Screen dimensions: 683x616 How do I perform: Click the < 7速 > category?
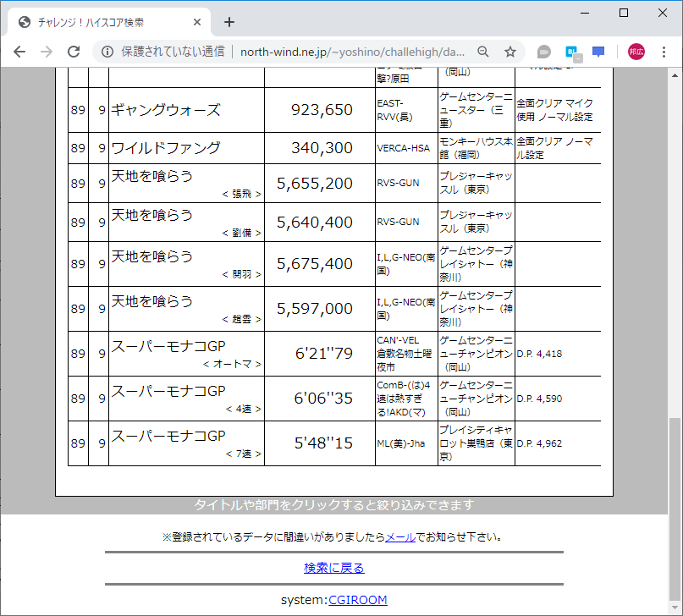244,454
